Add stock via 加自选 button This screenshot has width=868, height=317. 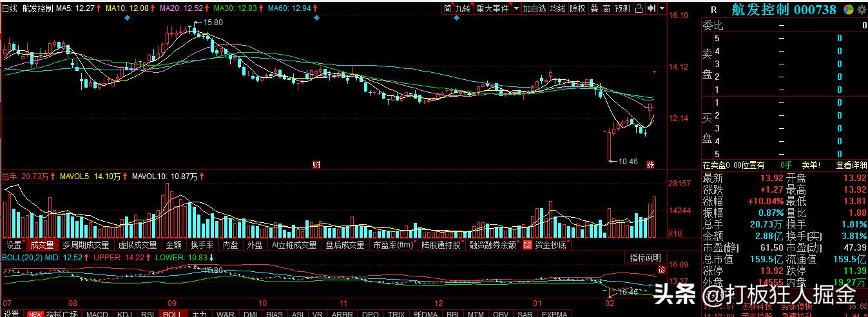point(534,8)
